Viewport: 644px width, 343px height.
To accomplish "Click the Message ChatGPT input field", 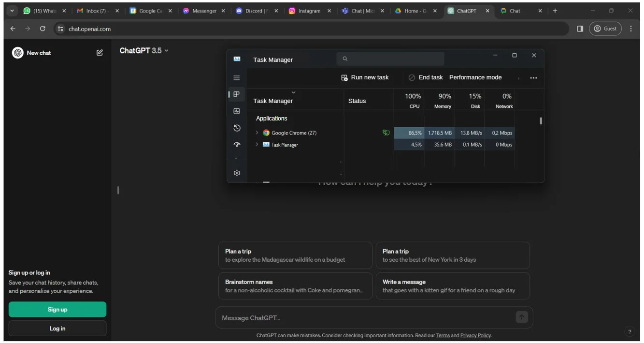I will click(365, 318).
